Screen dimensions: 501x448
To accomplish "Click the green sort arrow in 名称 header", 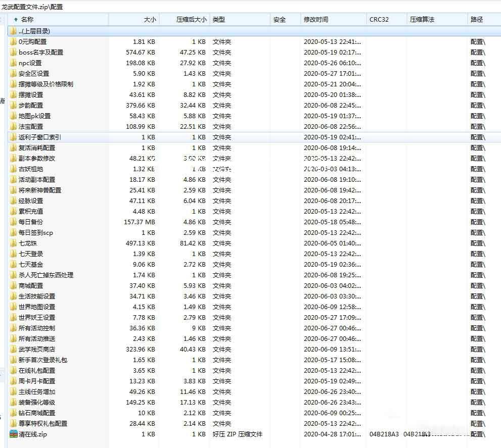I will coord(16,19).
